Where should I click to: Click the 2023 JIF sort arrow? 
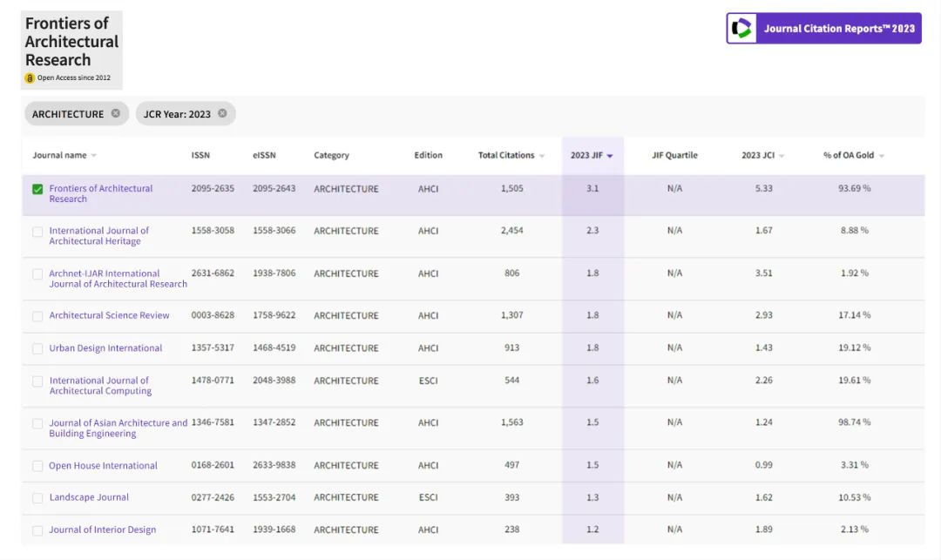[610, 155]
